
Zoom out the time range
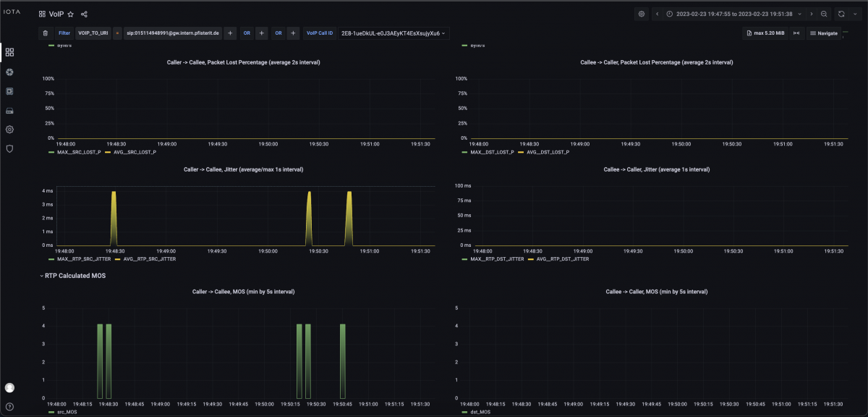tap(824, 14)
